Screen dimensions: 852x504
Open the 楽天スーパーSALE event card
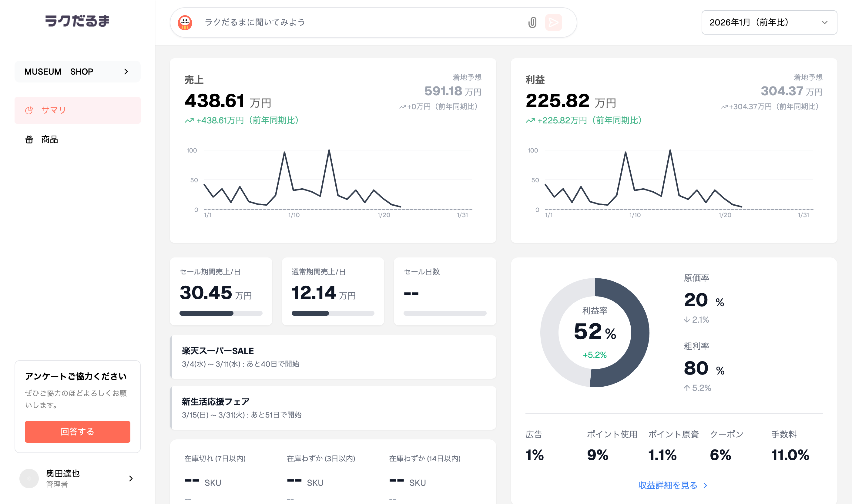click(333, 357)
